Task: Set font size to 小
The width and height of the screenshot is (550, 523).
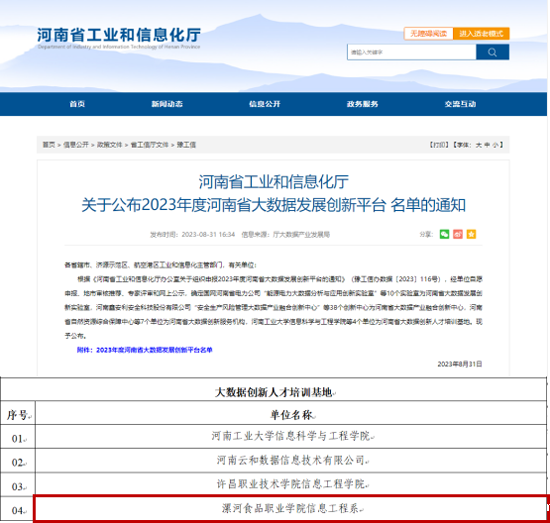Action: coord(495,145)
